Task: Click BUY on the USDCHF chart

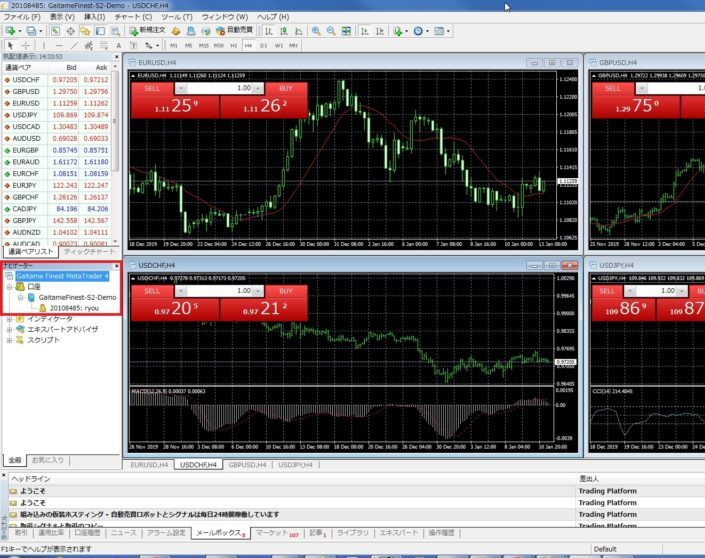Action: (x=286, y=291)
